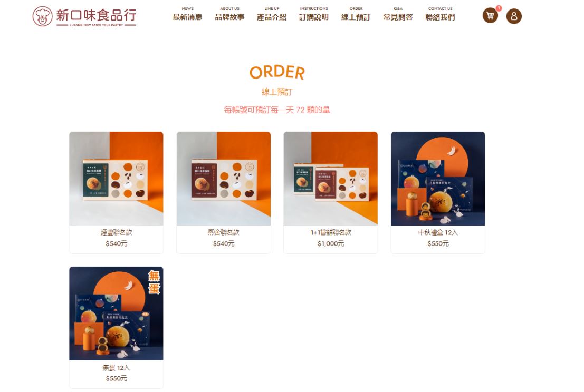Open the 最新消息 News menu
The width and height of the screenshot is (584, 392).
pos(187,14)
